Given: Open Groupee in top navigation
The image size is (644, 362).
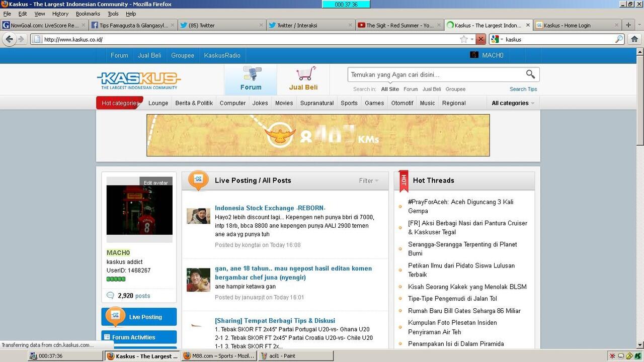Looking at the screenshot, I should 183,55.
